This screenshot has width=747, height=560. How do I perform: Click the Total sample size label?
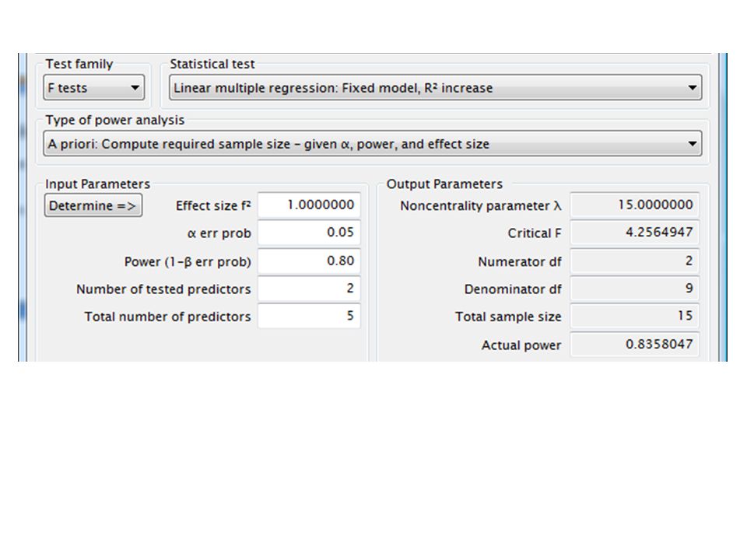[x=508, y=317]
